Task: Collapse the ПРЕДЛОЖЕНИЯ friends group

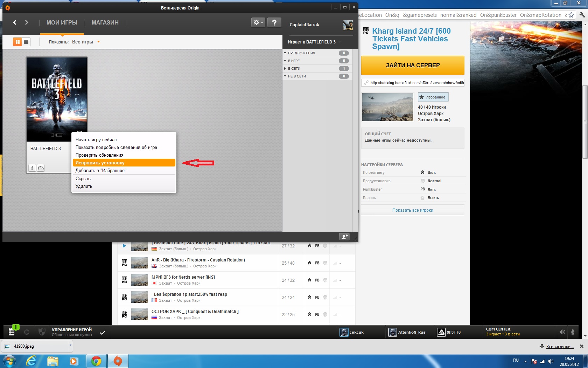Action: coord(285,53)
